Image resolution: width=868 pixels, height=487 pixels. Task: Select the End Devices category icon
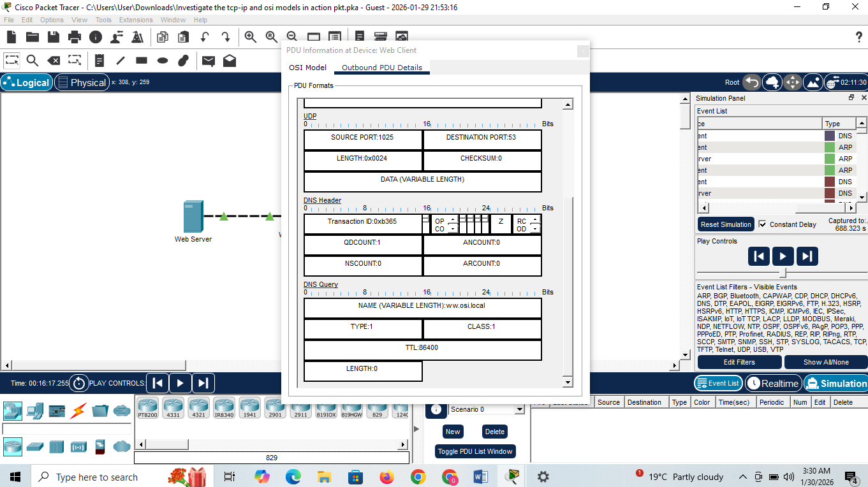(x=34, y=411)
